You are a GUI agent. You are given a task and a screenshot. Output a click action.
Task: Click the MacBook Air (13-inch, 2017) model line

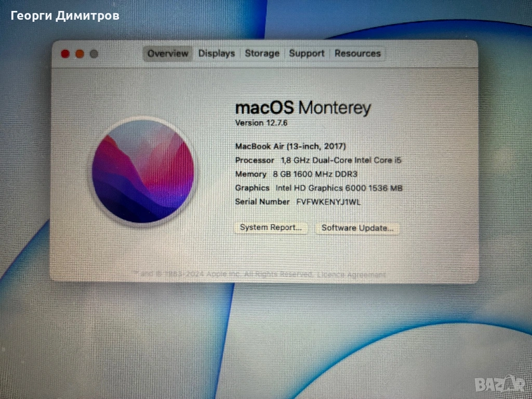[x=290, y=147]
